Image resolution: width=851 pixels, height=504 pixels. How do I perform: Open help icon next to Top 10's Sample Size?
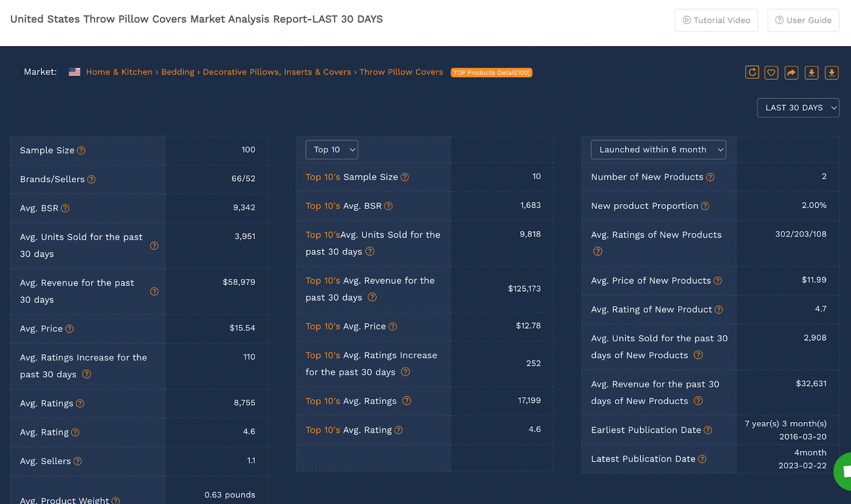(x=405, y=177)
